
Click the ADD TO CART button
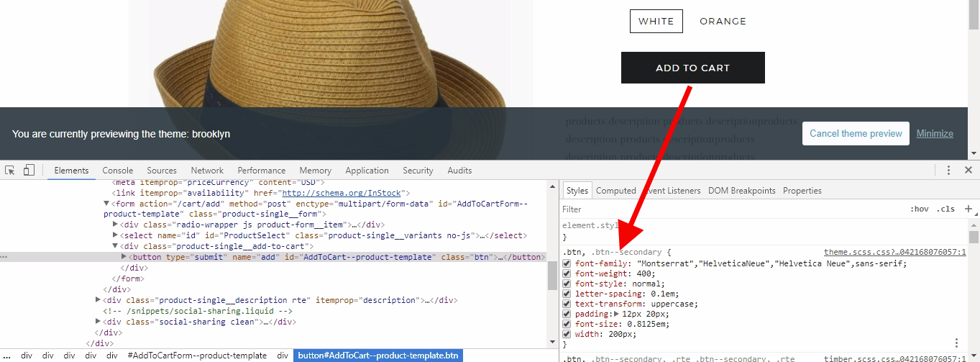click(x=692, y=68)
